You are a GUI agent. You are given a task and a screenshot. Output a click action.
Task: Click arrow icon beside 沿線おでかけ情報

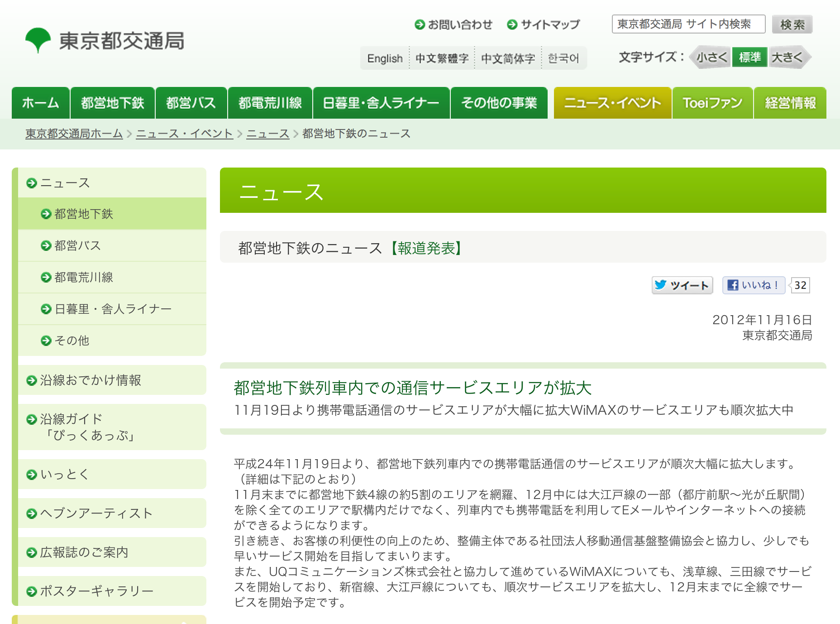[32, 380]
